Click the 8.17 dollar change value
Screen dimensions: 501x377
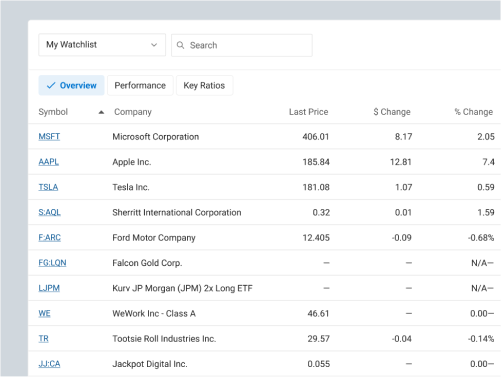pyautogui.click(x=403, y=137)
